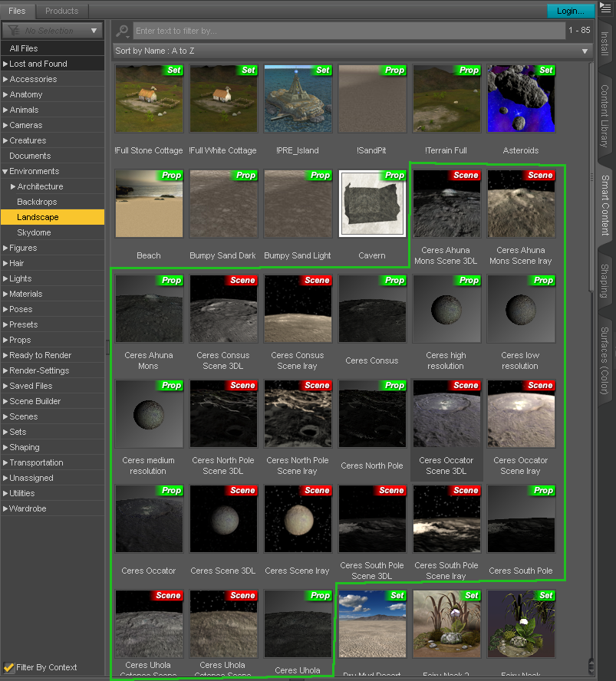Open the Sort by Name dropdown

pyautogui.click(x=352, y=51)
